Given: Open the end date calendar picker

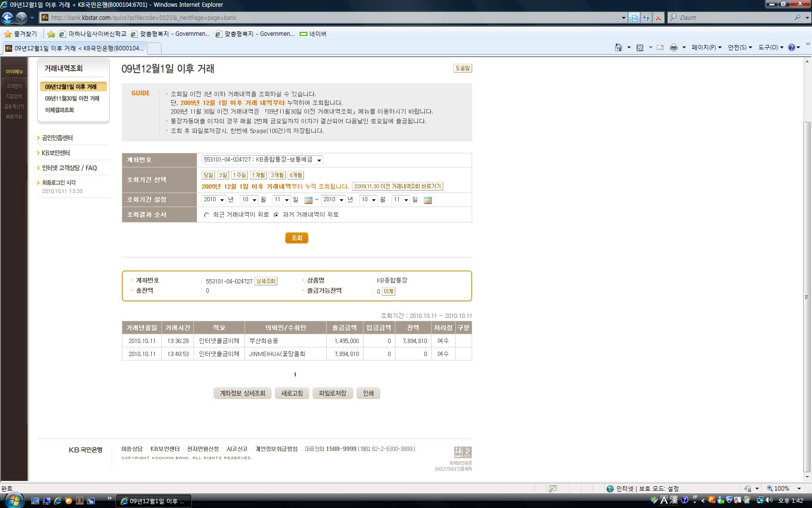Looking at the screenshot, I should coord(428,200).
